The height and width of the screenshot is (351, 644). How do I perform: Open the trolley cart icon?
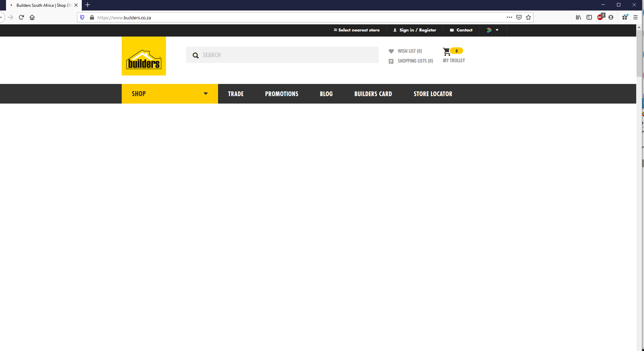coord(447,51)
